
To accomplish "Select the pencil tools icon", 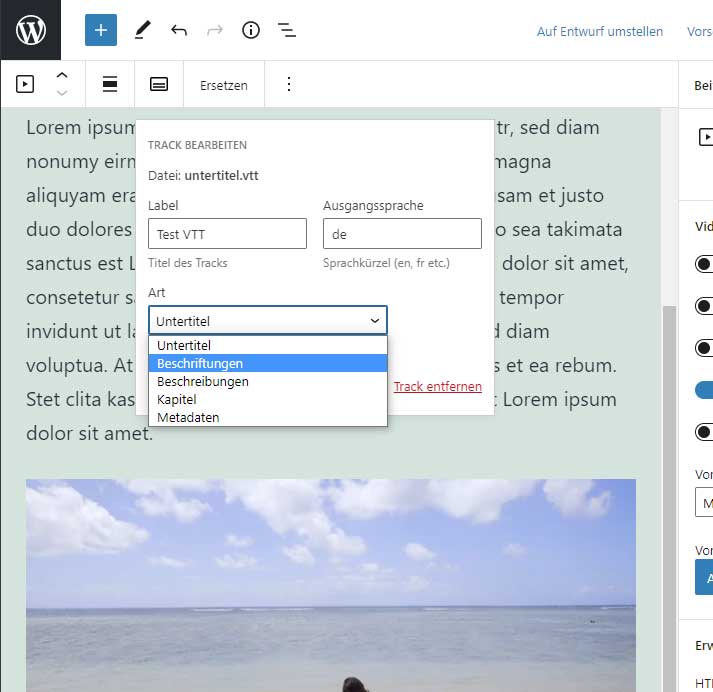I will (x=143, y=30).
